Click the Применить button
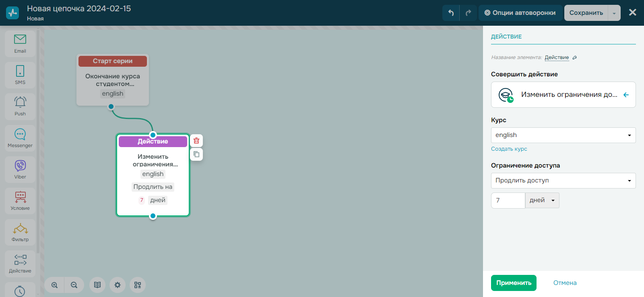 514,283
